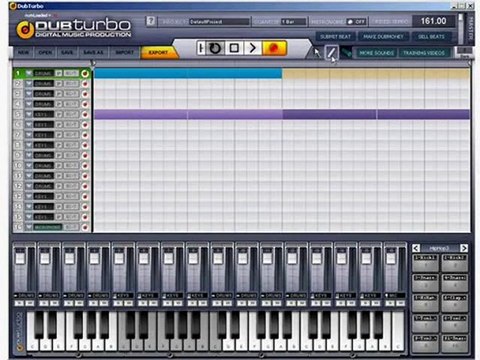Click the small note icon on track 9
Image resolution: width=480 pixels, height=360 pixels.
(x=59, y=155)
